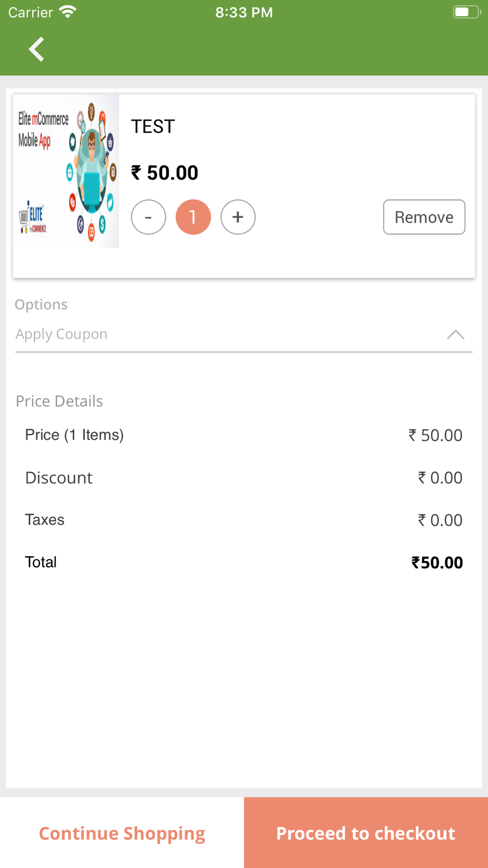Image resolution: width=488 pixels, height=868 pixels.
Task: Collapse the Apply Coupon chevron
Action: (455, 335)
